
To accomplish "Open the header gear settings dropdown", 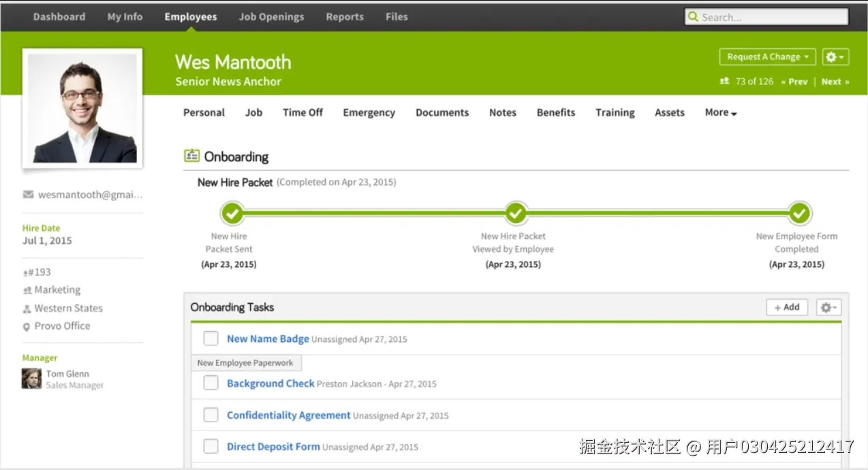I will [x=835, y=57].
